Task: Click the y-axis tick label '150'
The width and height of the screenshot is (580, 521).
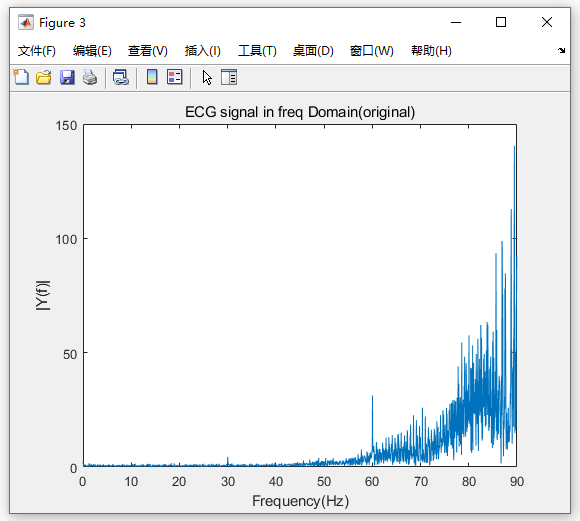Action: point(66,126)
